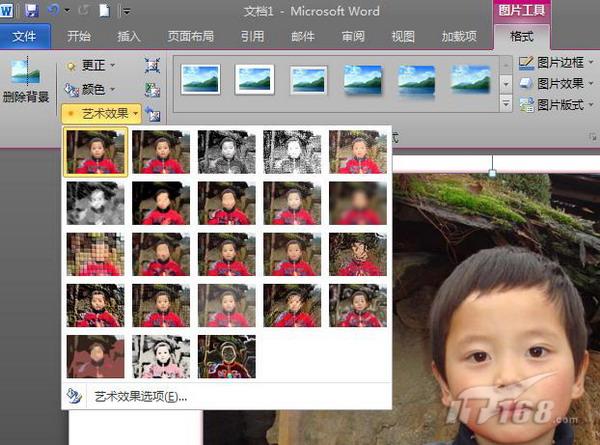Switch to the 邮件 (Mailings) tab
600x445 pixels.
(x=302, y=36)
